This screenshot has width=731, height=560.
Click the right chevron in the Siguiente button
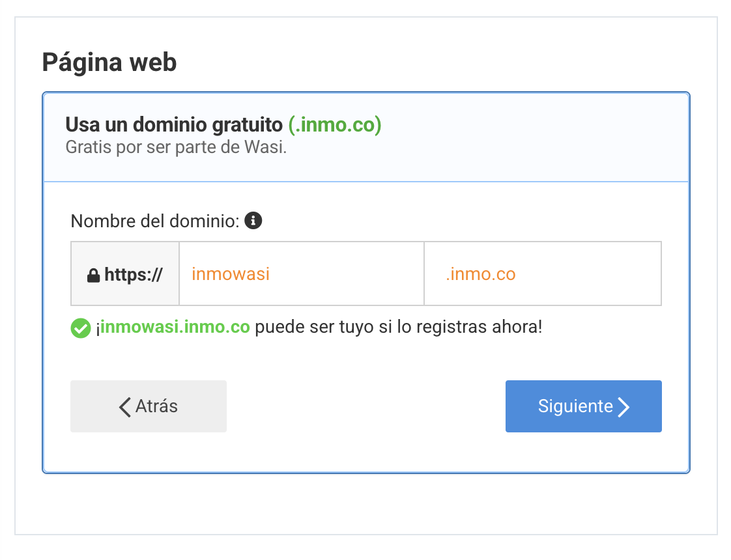click(623, 407)
